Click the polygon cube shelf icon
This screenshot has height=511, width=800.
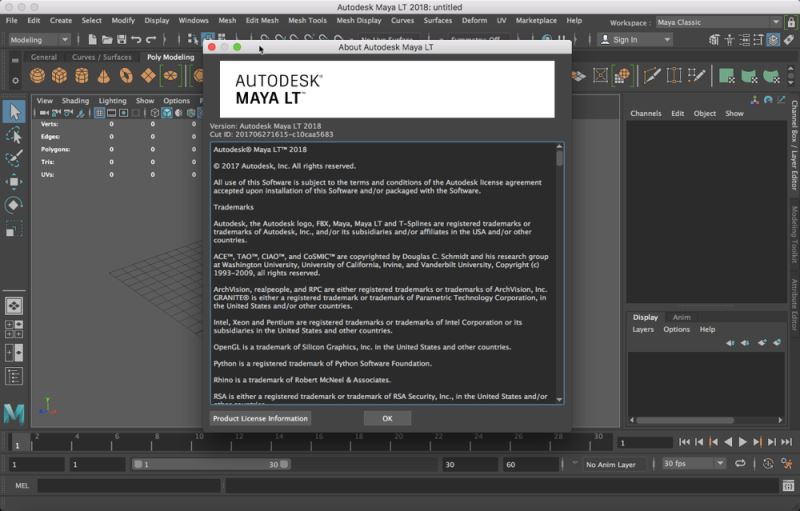[x=59, y=76]
